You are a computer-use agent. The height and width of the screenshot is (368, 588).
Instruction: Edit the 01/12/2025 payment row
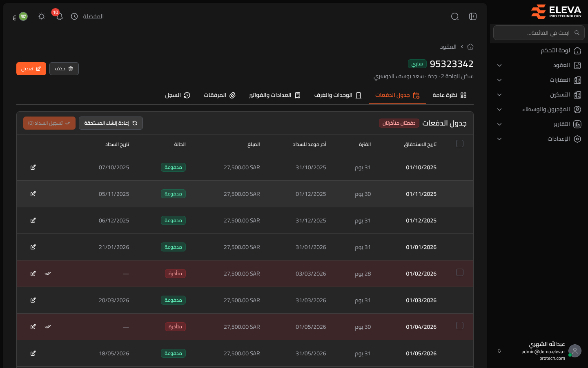coord(33,220)
